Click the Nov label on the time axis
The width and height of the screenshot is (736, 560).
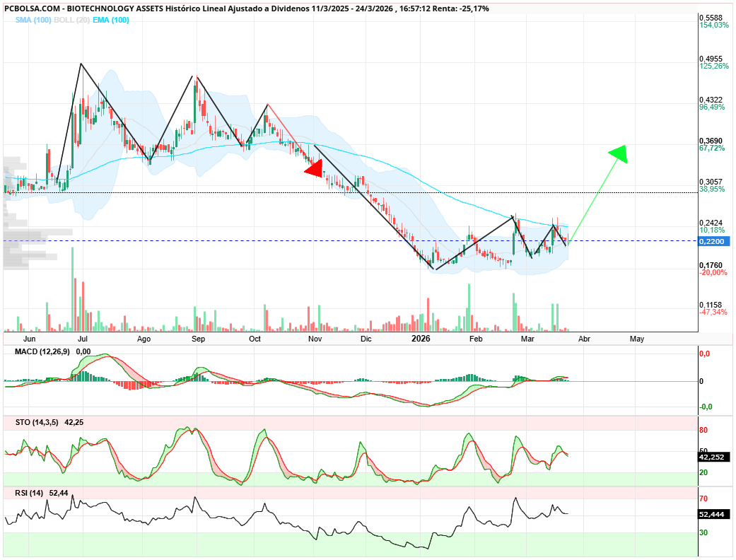pyautogui.click(x=315, y=339)
